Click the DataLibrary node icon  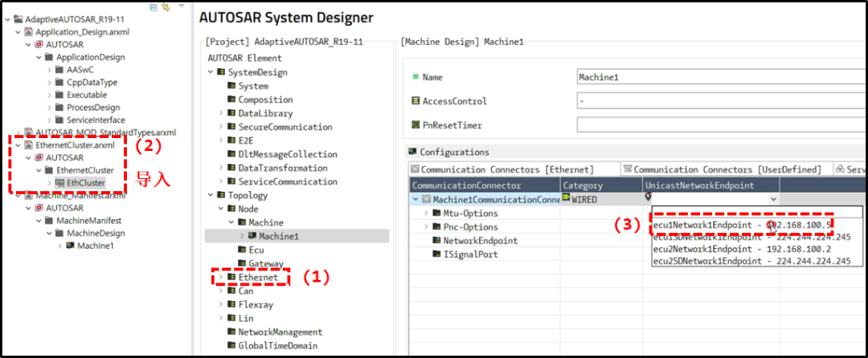point(231,113)
